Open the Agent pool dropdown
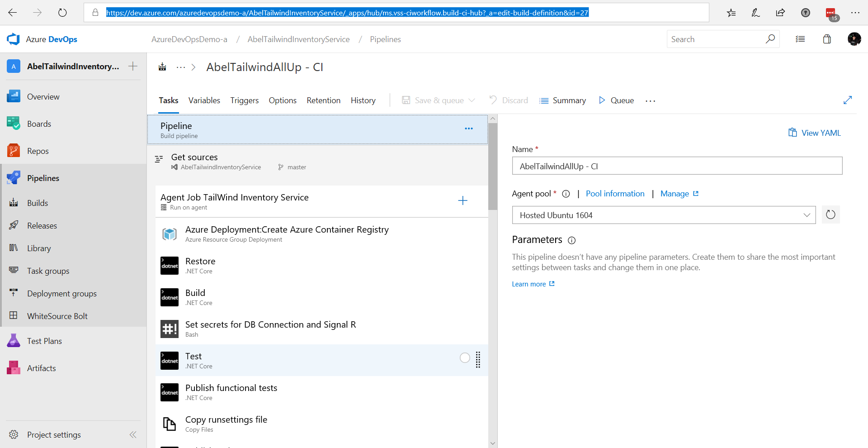The image size is (868, 448). point(664,215)
